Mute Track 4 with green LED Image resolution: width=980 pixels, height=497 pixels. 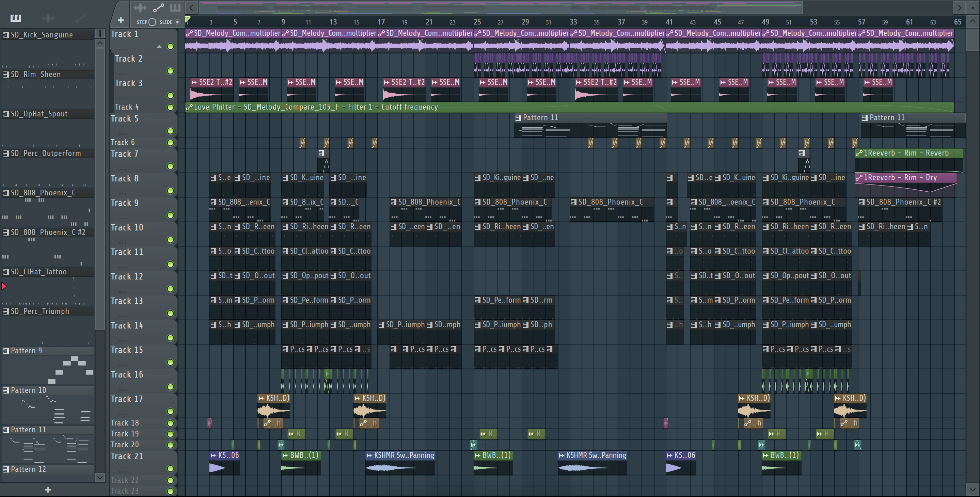click(171, 107)
